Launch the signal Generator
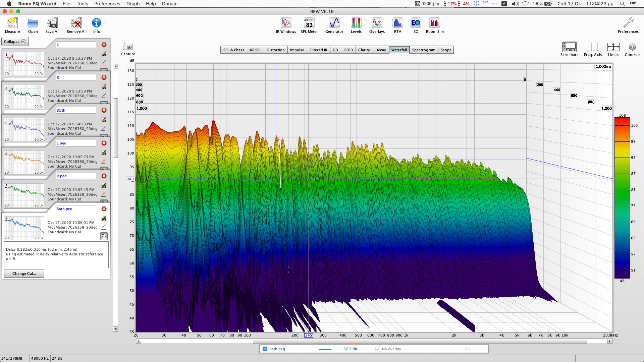 (334, 25)
